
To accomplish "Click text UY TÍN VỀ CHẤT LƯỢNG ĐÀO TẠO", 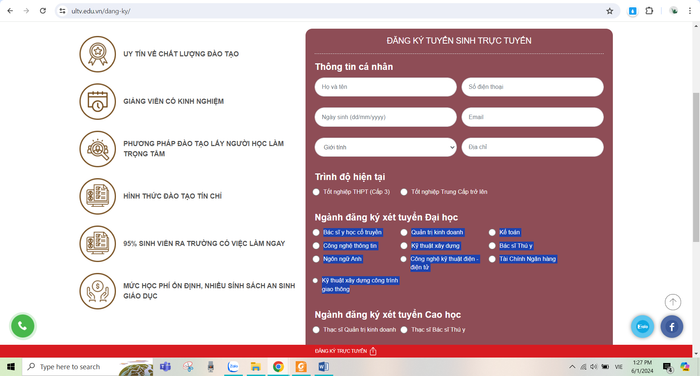I will coord(181,54).
